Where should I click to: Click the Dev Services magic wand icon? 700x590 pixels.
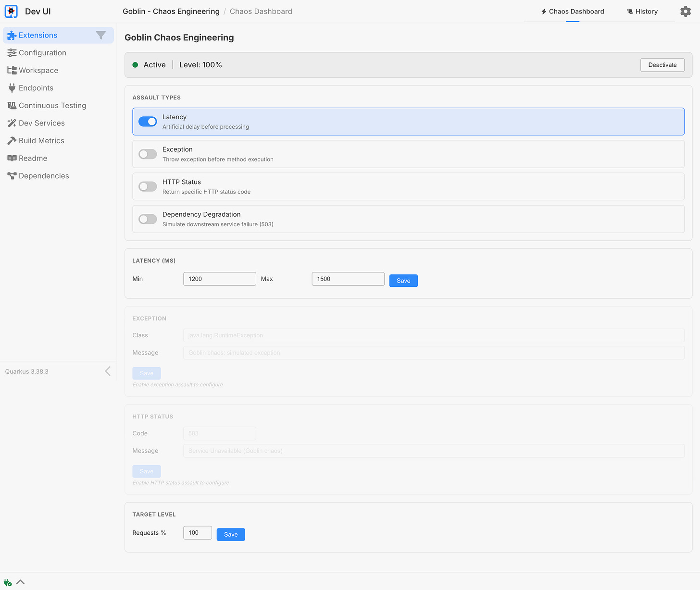pyautogui.click(x=12, y=123)
